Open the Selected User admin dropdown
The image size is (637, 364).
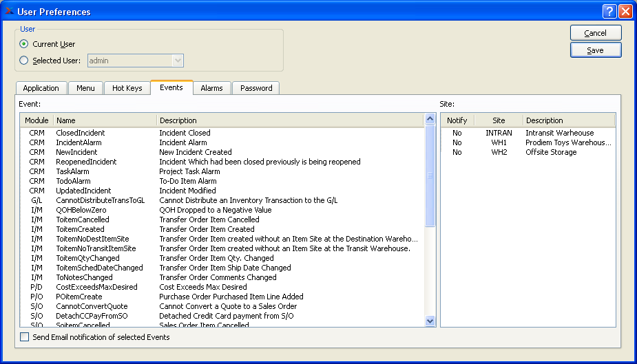point(178,61)
